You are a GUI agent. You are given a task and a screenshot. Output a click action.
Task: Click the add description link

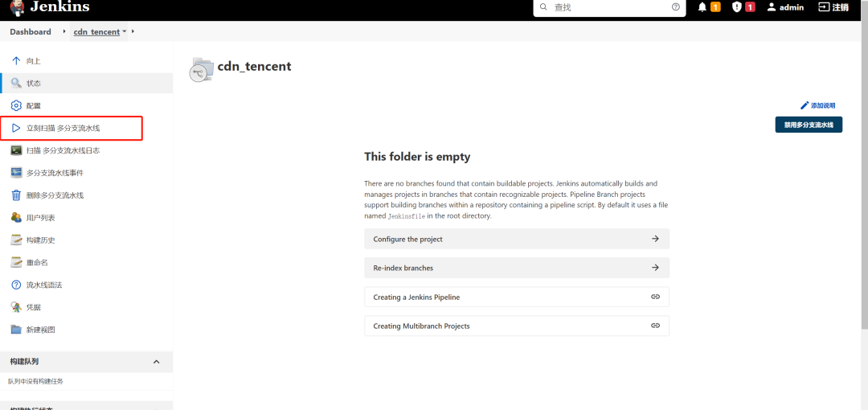[x=818, y=105]
